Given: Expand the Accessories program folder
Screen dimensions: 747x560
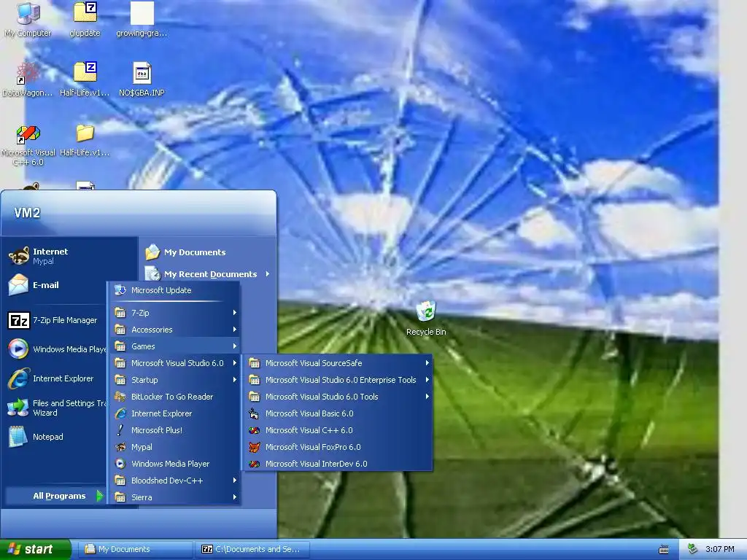Looking at the screenshot, I should coord(174,330).
